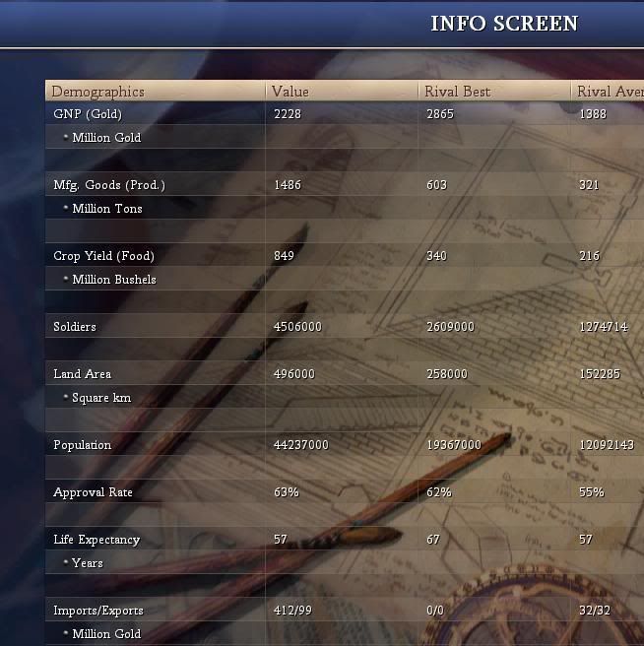Select the Land Area row label
The image size is (644, 646).
pos(83,374)
